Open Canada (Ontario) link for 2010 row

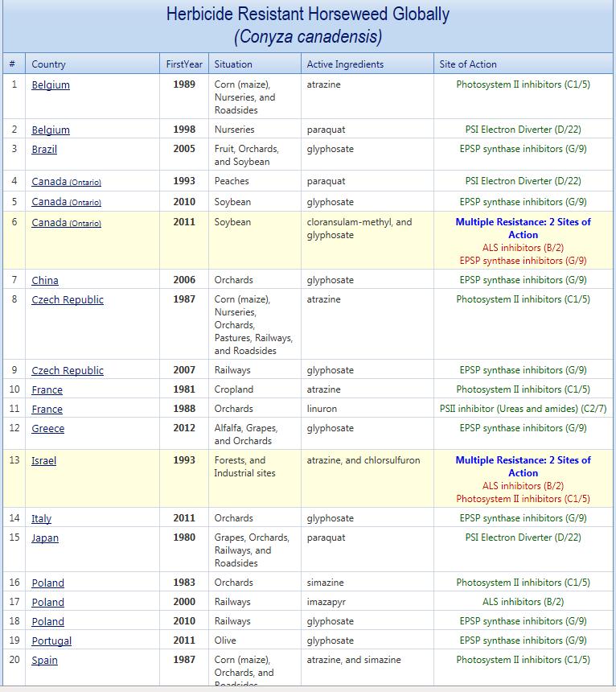click(x=66, y=202)
